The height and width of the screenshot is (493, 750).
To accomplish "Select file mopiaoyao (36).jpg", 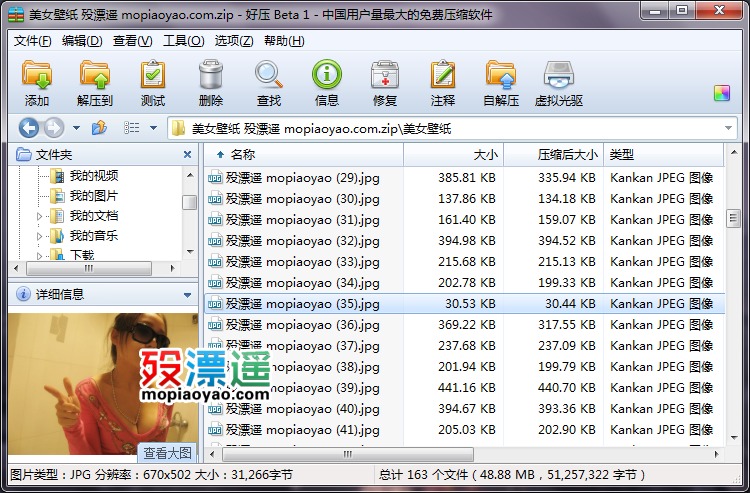I will [x=302, y=325].
